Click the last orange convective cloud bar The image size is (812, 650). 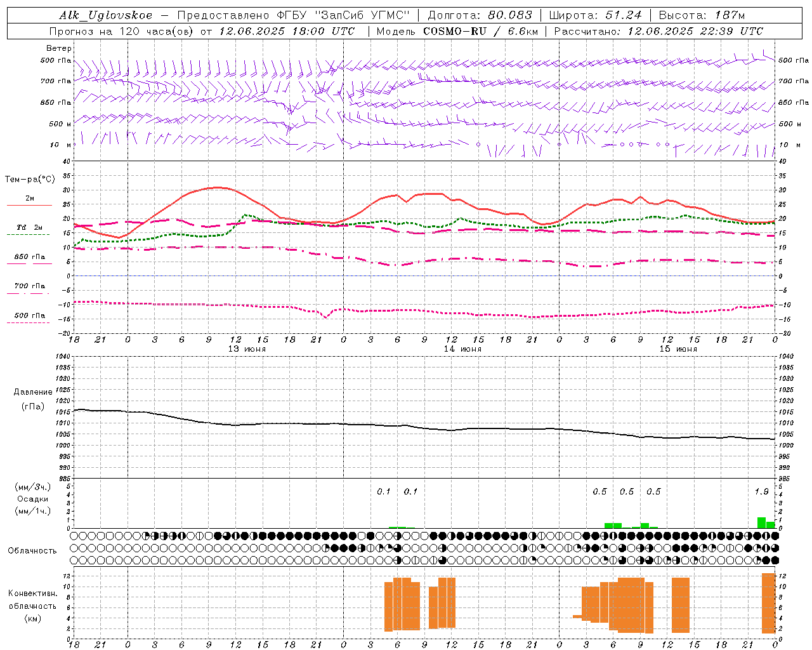(x=768, y=603)
